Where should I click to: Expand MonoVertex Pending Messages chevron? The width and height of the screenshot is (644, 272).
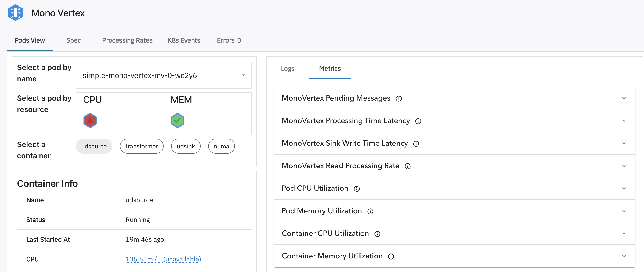coord(624,98)
